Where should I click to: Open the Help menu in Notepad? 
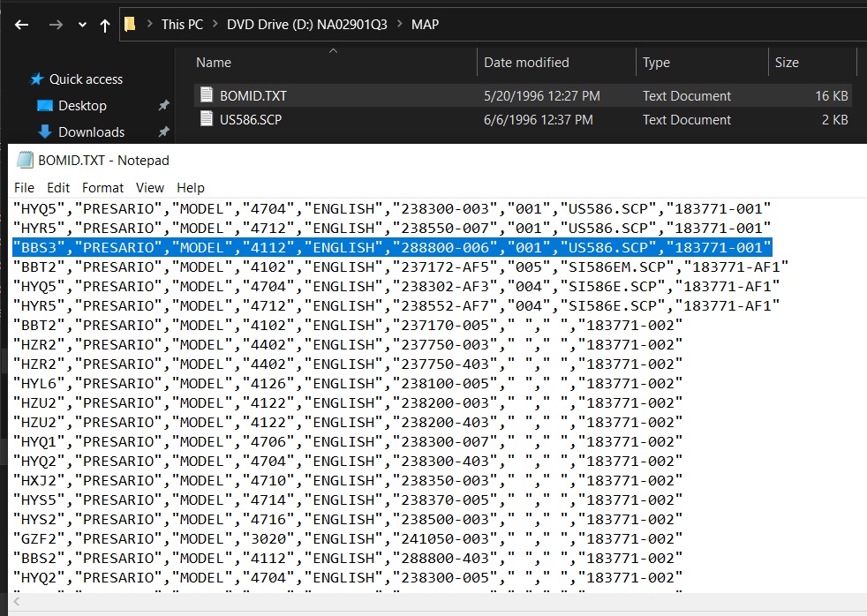coord(191,188)
